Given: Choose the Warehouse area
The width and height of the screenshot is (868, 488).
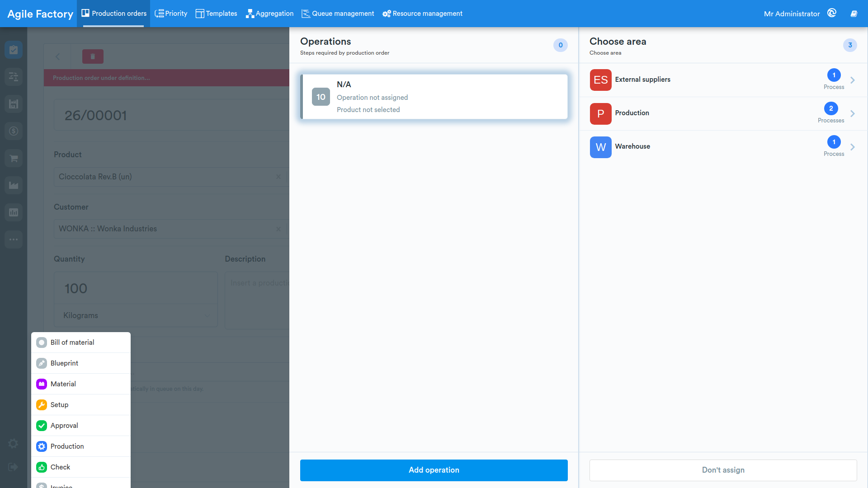Looking at the screenshot, I should click(x=723, y=147).
